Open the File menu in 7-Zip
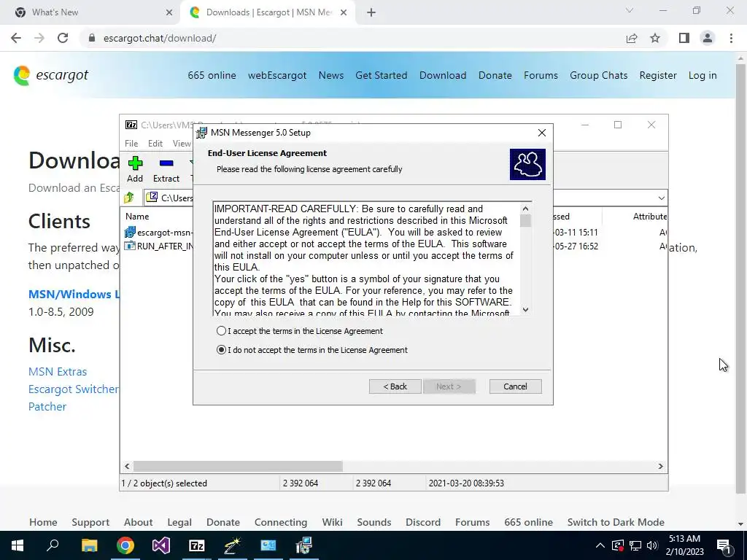Viewport: 747px width, 560px height. point(131,144)
